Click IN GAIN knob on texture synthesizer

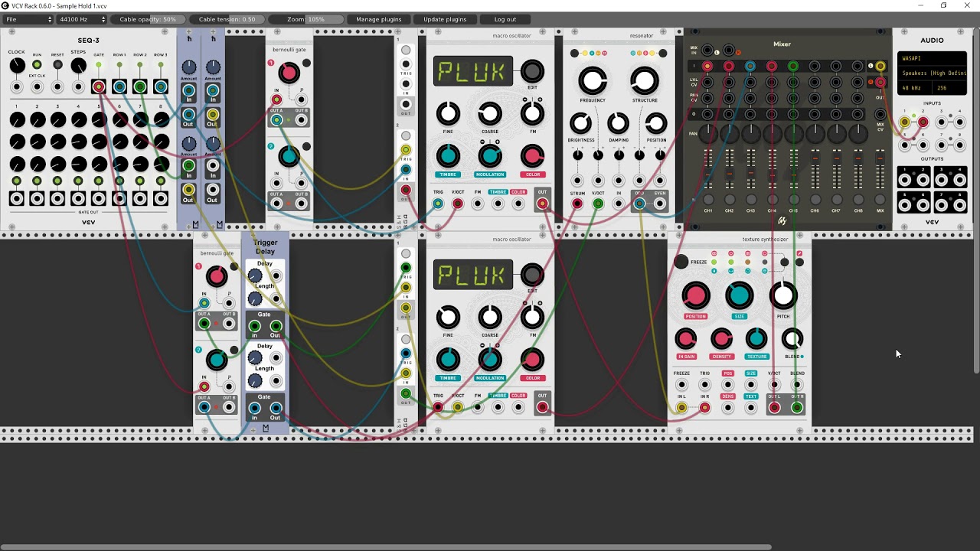(686, 338)
